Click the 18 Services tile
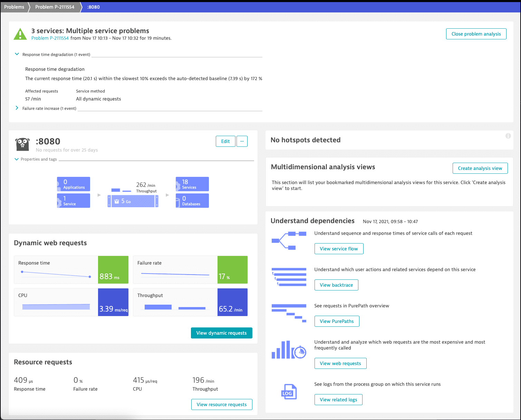 pyautogui.click(x=192, y=184)
